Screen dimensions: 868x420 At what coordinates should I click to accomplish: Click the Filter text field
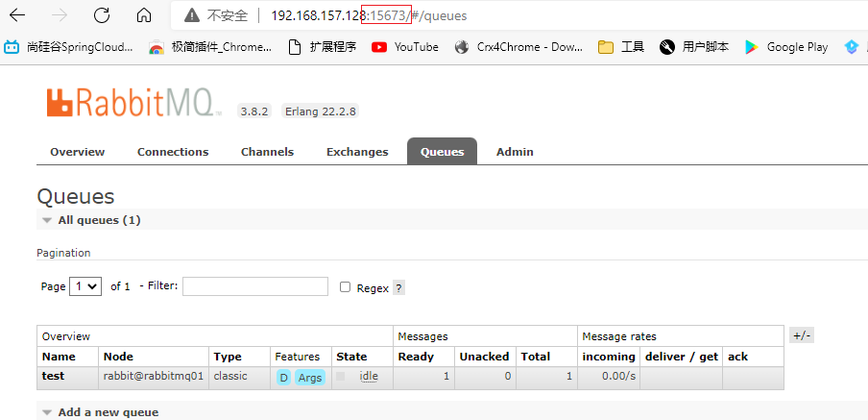255,286
